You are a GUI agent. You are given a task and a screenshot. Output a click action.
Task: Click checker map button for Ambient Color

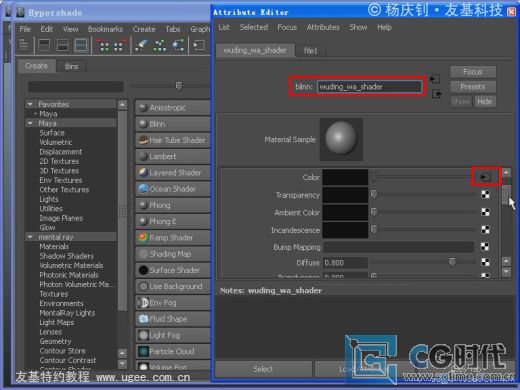pos(486,212)
